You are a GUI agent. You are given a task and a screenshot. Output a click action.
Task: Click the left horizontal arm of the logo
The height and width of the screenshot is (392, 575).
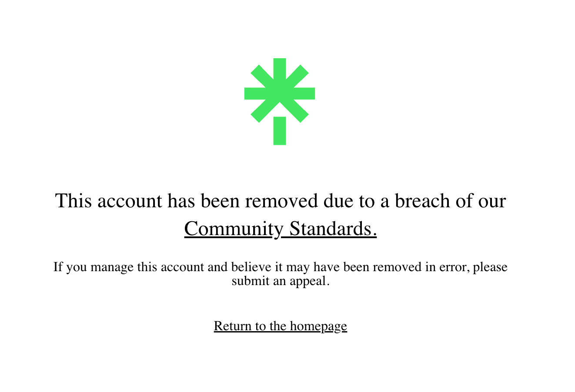tap(257, 93)
